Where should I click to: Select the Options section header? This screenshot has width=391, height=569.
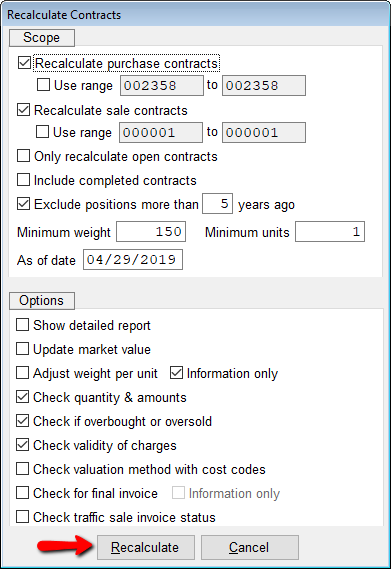(42, 300)
